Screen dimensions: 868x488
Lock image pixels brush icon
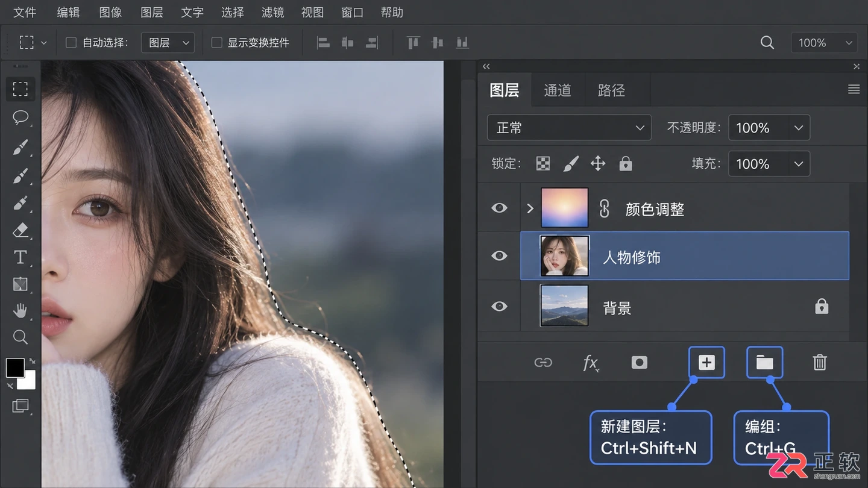click(571, 163)
